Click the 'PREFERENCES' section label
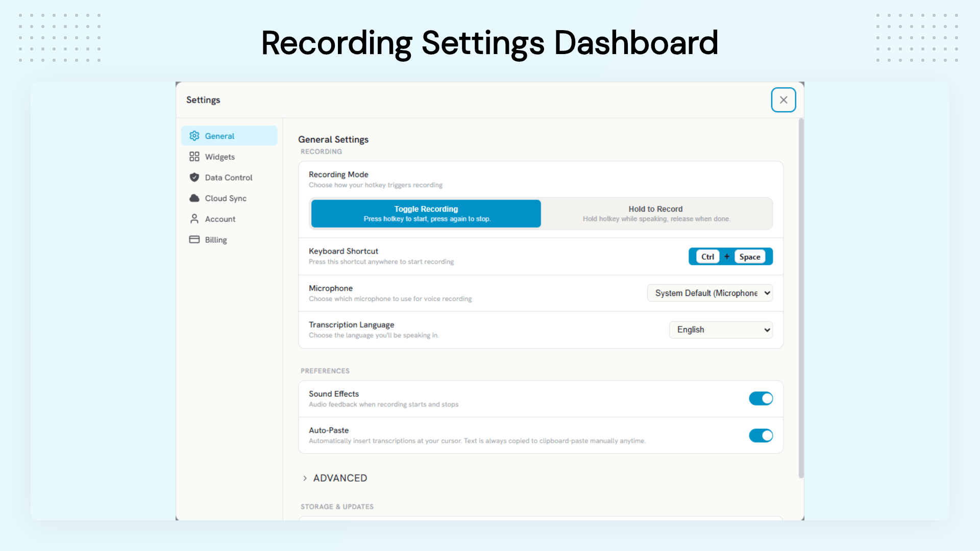The height and width of the screenshot is (551, 980). [325, 371]
